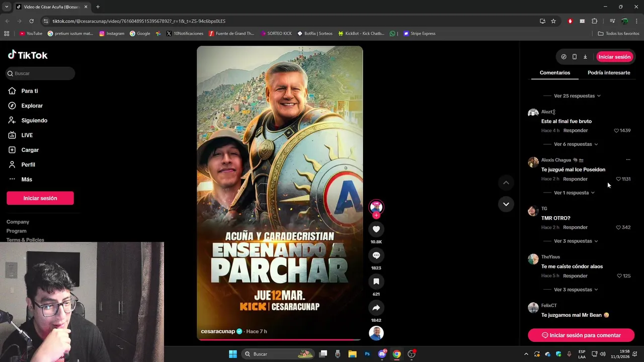Open the Chrome extensions puzzle icon

(595, 21)
